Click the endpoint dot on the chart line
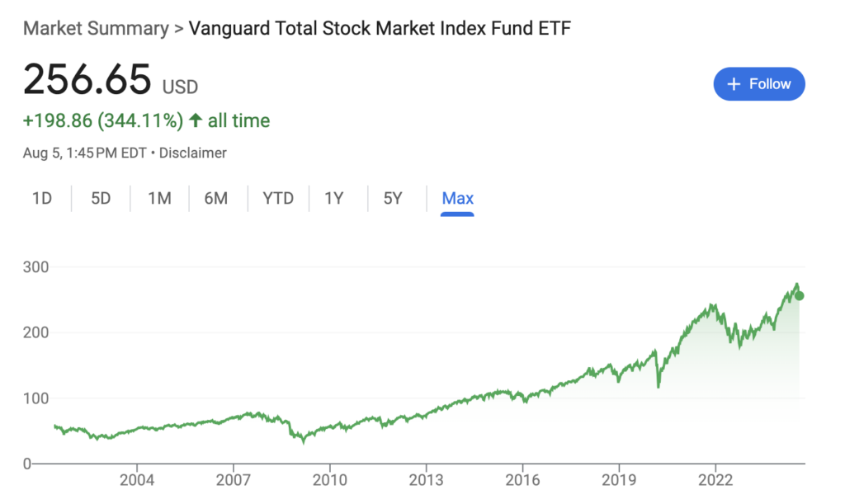 798,295
